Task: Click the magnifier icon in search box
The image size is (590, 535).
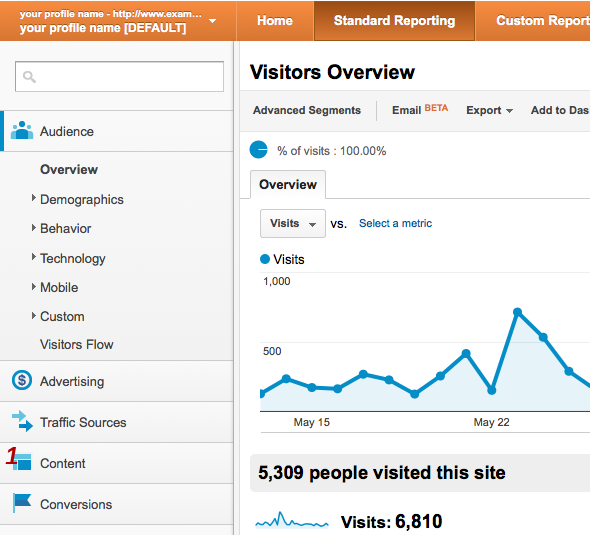Action: (x=29, y=77)
